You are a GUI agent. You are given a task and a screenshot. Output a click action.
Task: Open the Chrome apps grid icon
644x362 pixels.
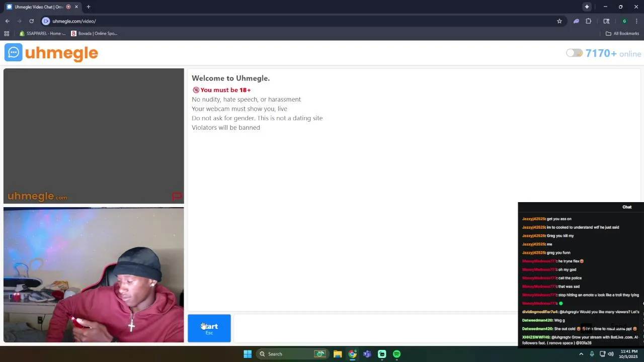pos(7,34)
